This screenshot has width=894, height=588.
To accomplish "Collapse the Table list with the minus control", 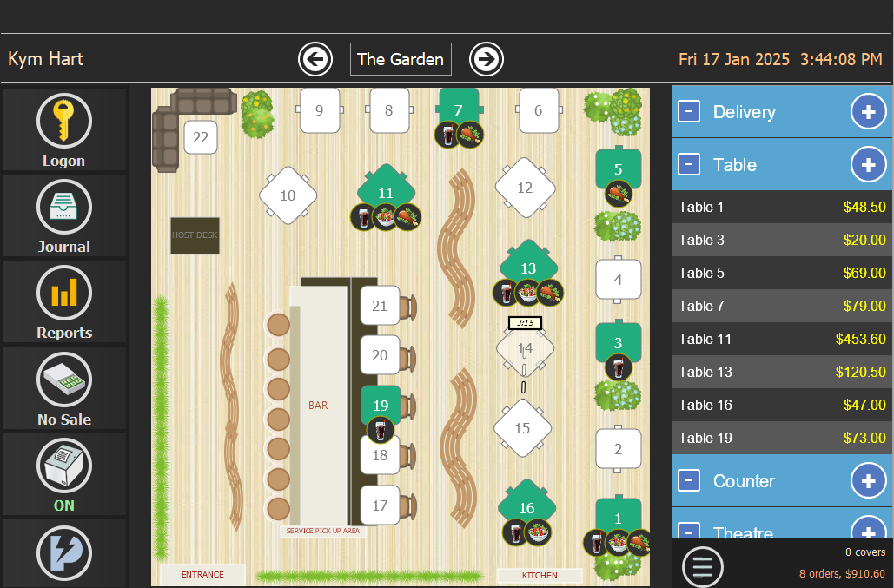I will 689,164.
